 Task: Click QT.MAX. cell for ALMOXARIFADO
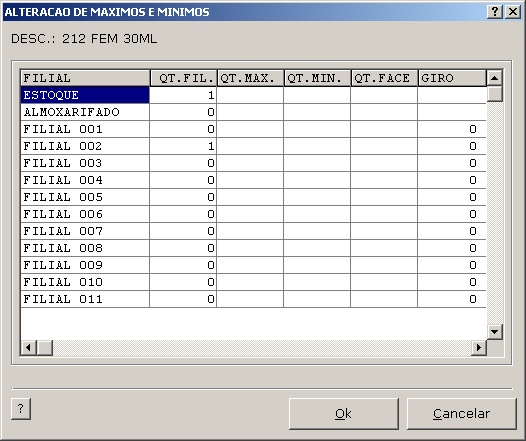point(250,112)
